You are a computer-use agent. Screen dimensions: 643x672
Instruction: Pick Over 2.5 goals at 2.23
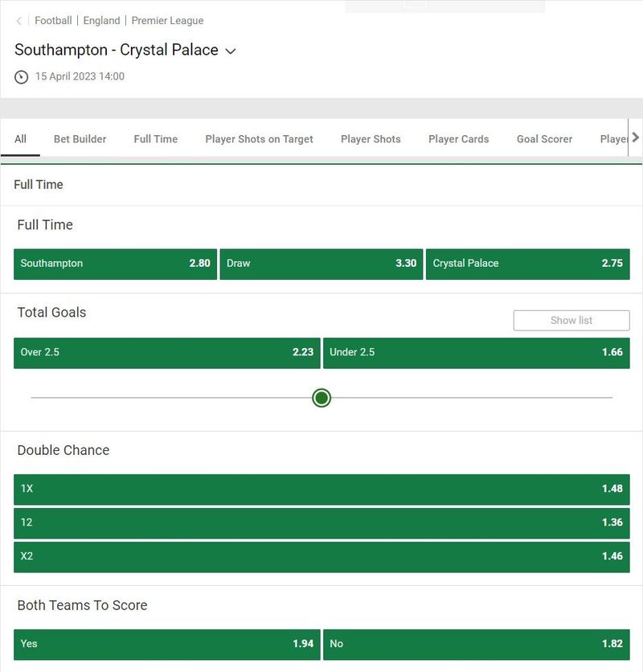(x=166, y=351)
